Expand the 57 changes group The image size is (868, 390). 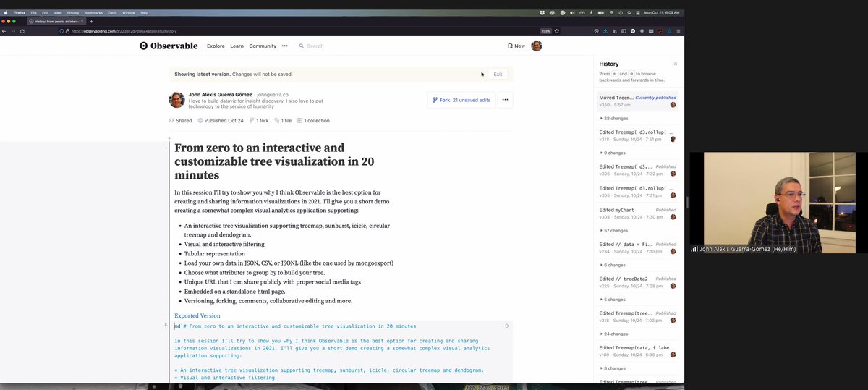click(x=614, y=230)
